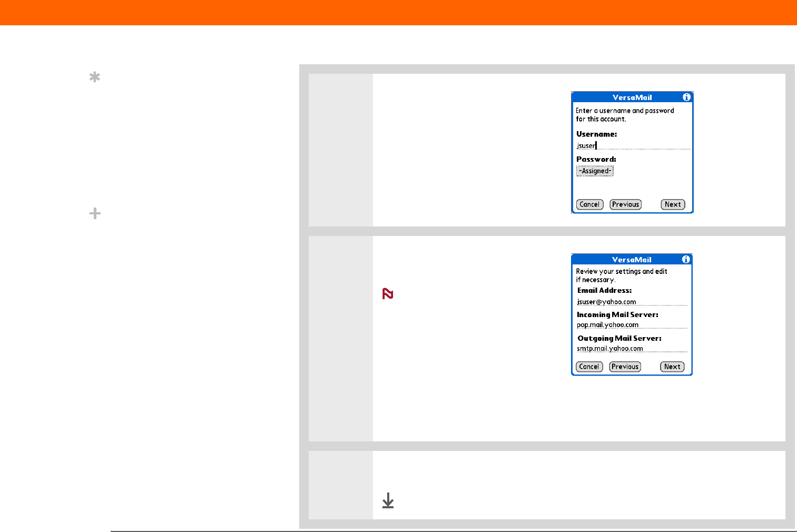
Task: Click the 'Password:' label
Action: (x=596, y=159)
